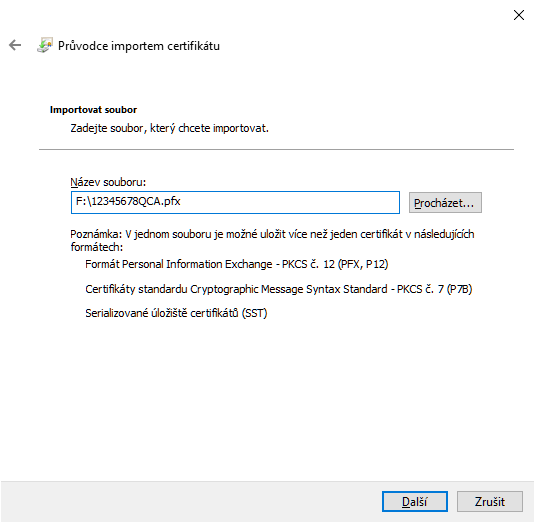Click the Cryptographic Message Syntax Standard text
This screenshot has height=523, width=535.
point(289,289)
